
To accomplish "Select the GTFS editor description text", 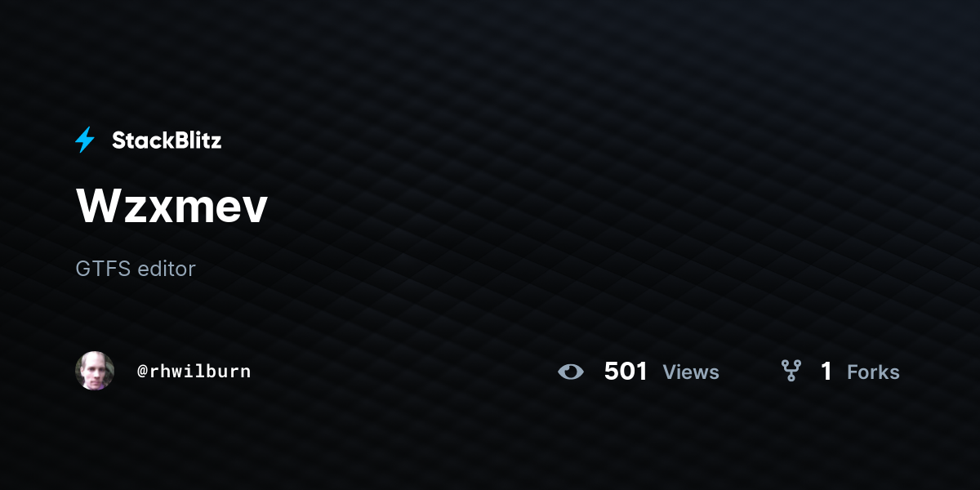I will 136,269.
